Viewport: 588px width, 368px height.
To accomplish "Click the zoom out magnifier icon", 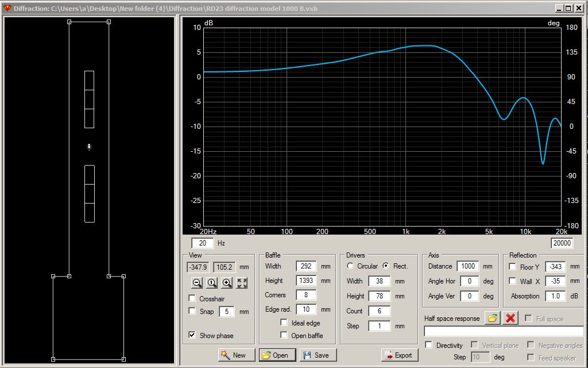I will coord(197,283).
